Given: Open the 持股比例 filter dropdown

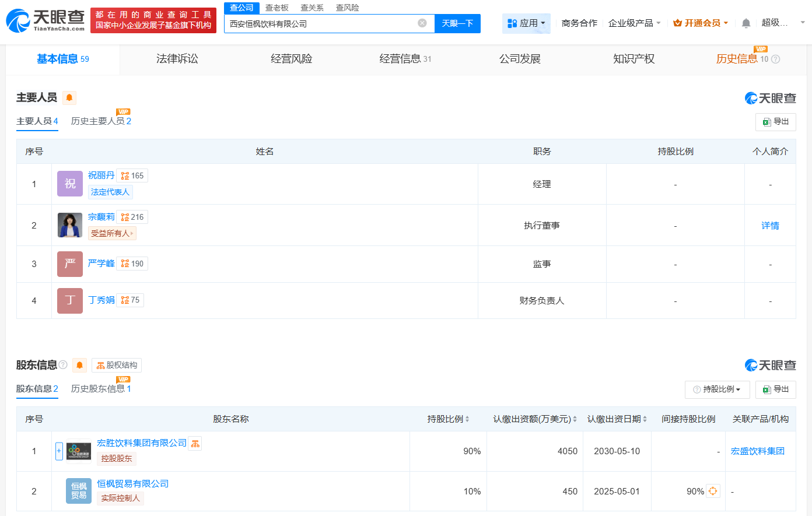Looking at the screenshot, I should tap(717, 389).
